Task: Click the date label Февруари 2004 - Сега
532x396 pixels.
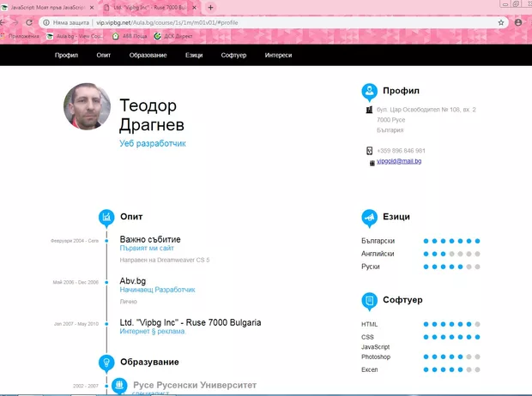Action: click(75, 241)
